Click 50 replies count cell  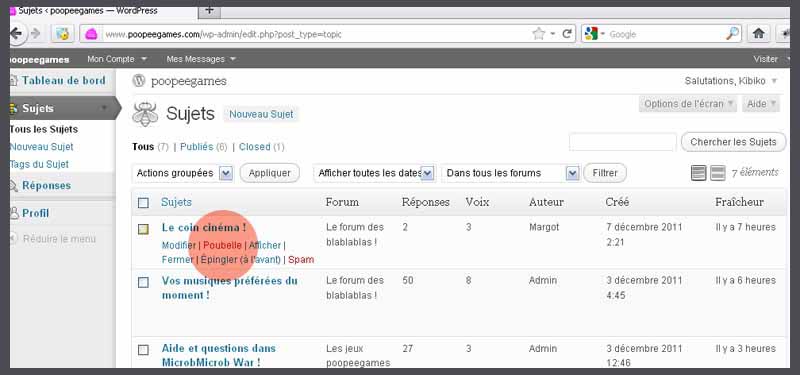pos(408,280)
